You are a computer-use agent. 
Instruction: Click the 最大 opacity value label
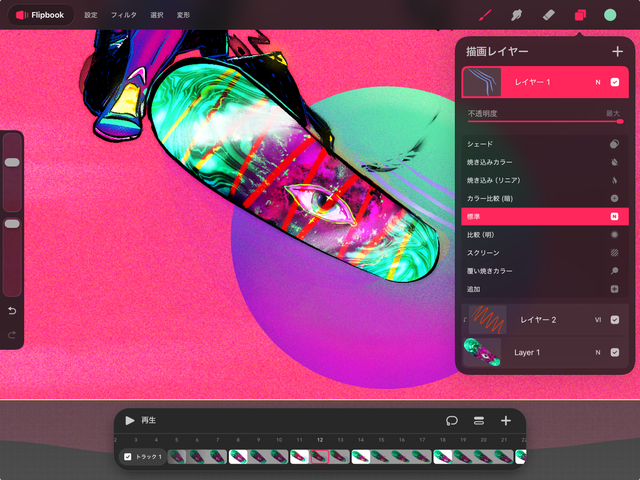(613, 113)
